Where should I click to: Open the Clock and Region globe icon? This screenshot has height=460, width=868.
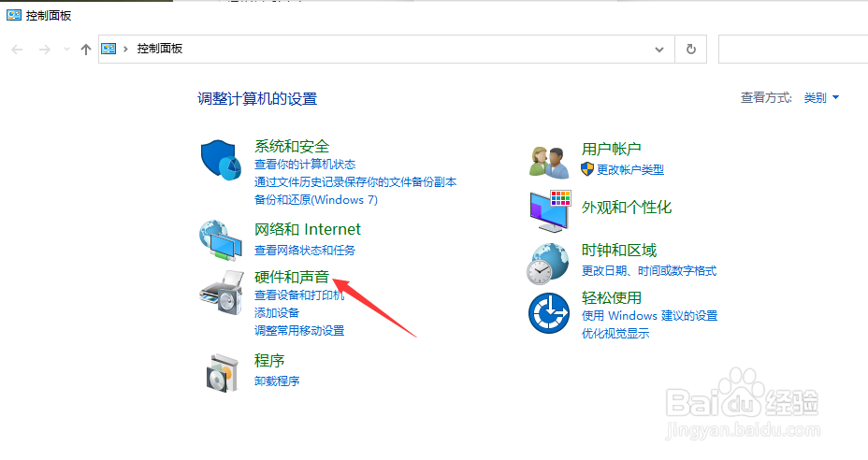click(x=547, y=264)
